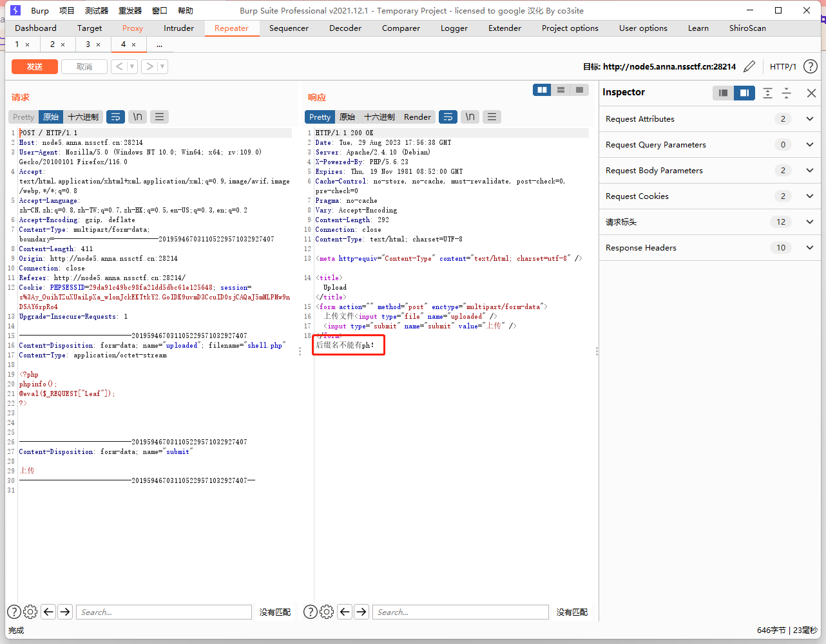Screen dimensions: 826x644
Task: Jump to next match in request search
Action: pos(65,612)
